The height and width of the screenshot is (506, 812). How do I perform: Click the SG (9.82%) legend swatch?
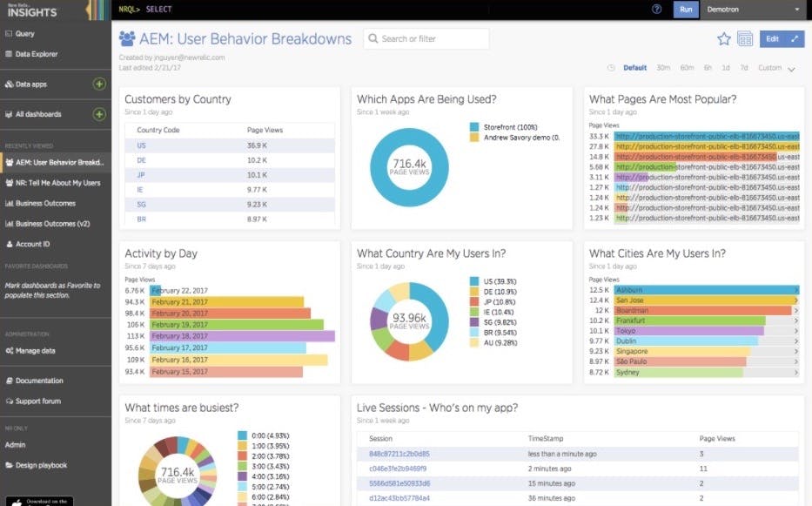474,322
